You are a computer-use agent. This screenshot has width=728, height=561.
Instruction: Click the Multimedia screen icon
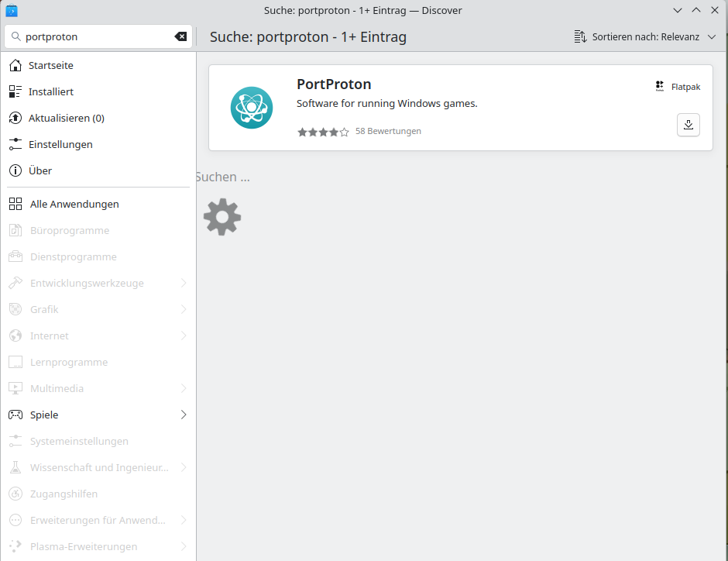point(15,388)
